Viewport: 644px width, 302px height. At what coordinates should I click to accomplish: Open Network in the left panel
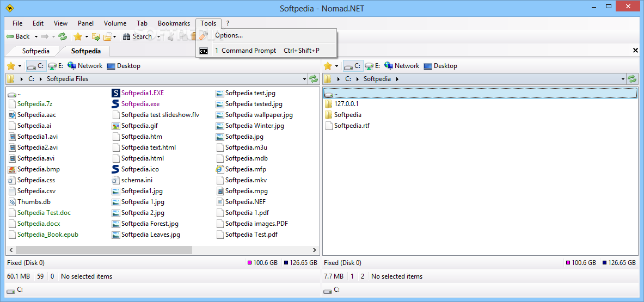84,66
